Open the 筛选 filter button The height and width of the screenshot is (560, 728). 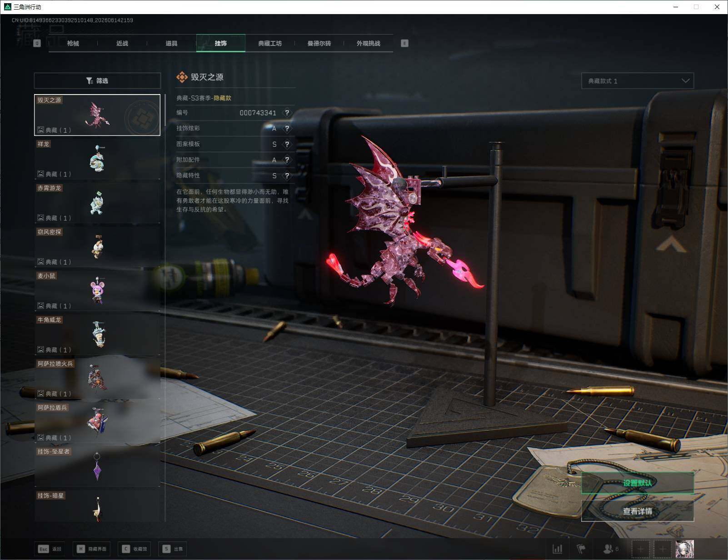pos(97,80)
